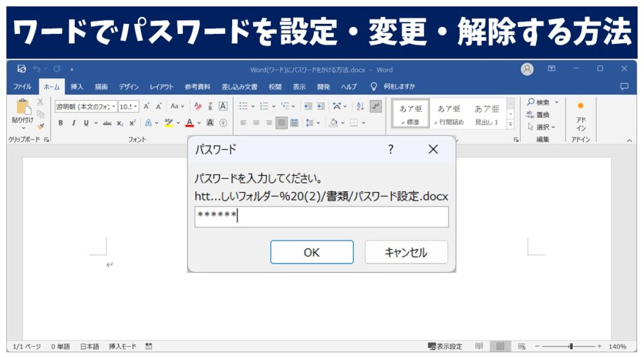Screen dimensions: 644x357
Task: Sort text with the A-Z sort icon
Action: tap(360, 106)
